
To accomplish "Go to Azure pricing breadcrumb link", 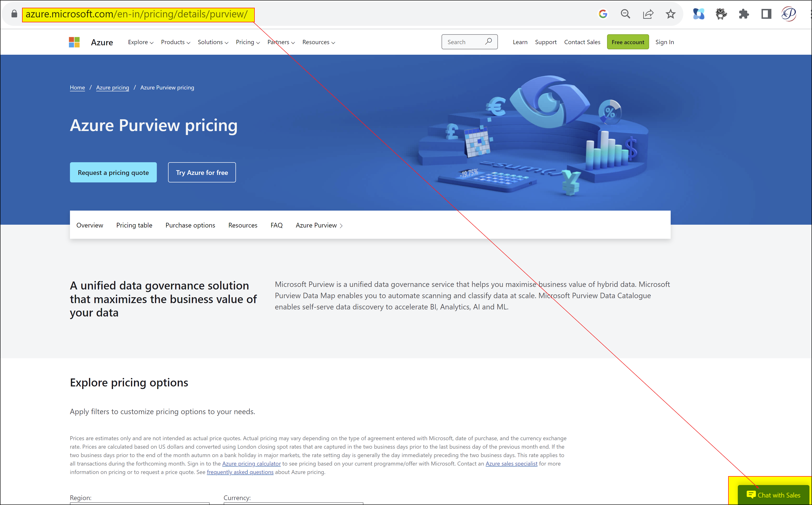I will (112, 88).
